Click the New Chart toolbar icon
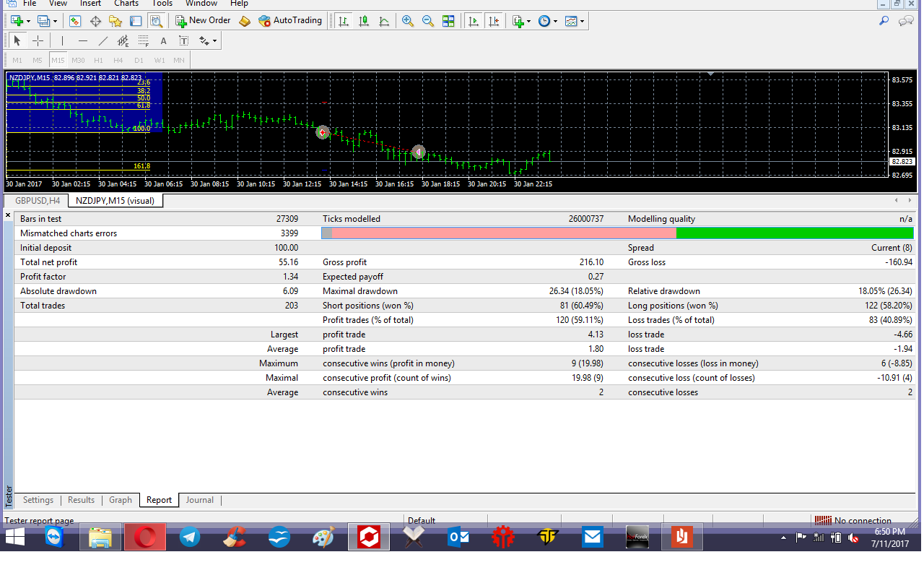This screenshot has width=924, height=578. 15,21
